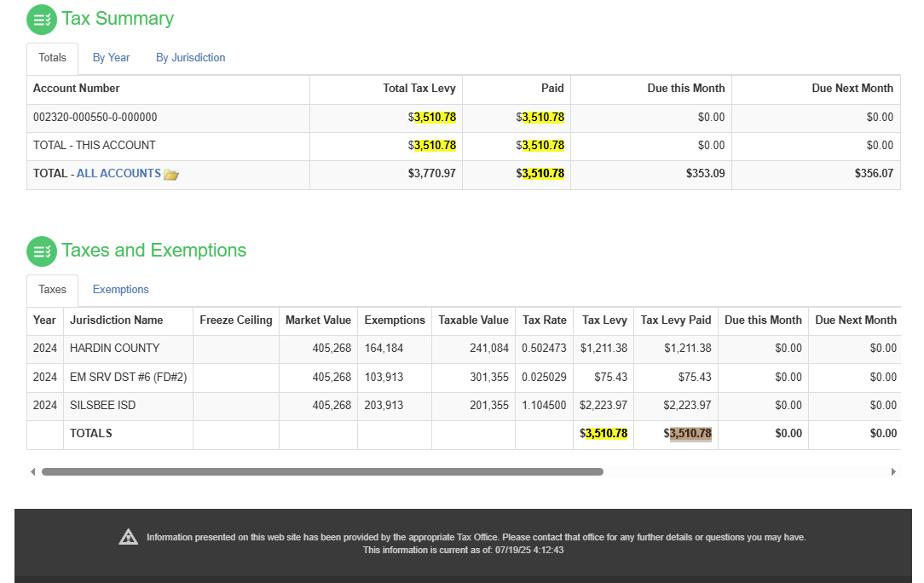Image resolution: width=924 pixels, height=583 pixels.
Task: Click the Total Tax Levy column header
Action: click(419, 89)
